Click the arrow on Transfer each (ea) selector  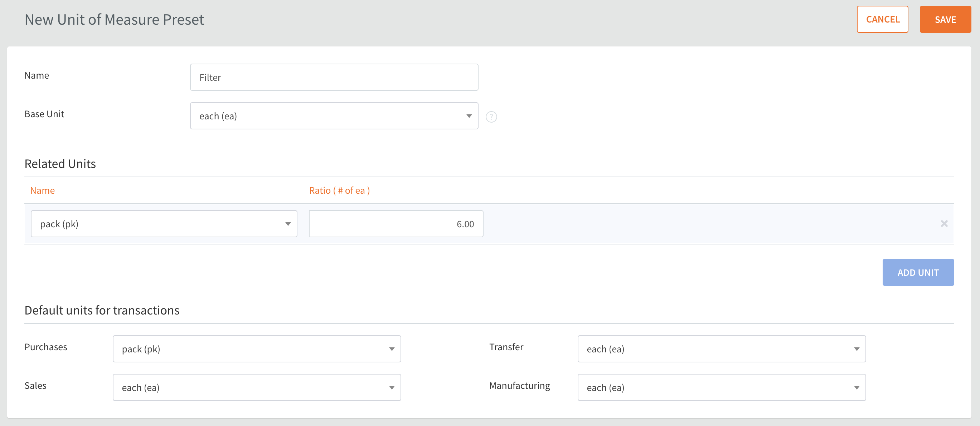click(857, 349)
